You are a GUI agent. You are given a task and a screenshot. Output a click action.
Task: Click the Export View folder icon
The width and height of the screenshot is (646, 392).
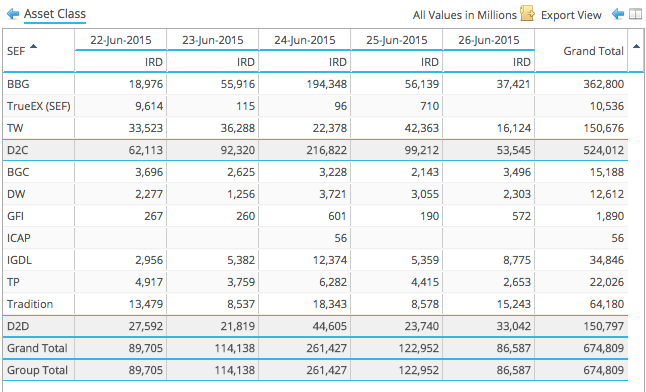point(527,13)
